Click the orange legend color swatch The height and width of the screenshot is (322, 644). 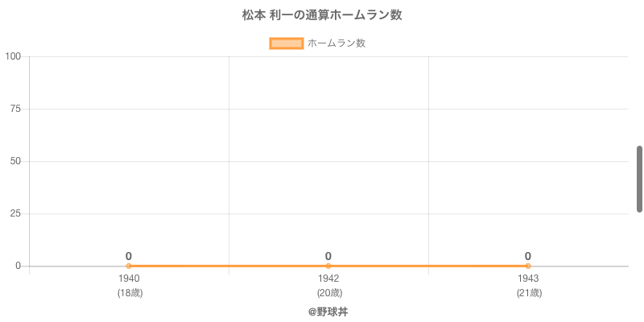pos(286,43)
